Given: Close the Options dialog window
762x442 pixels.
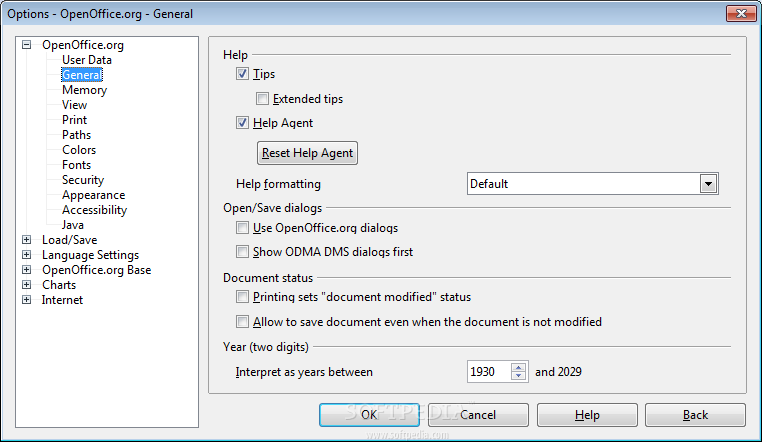Looking at the screenshot, I should pyautogui.click(x=741, y=14).
